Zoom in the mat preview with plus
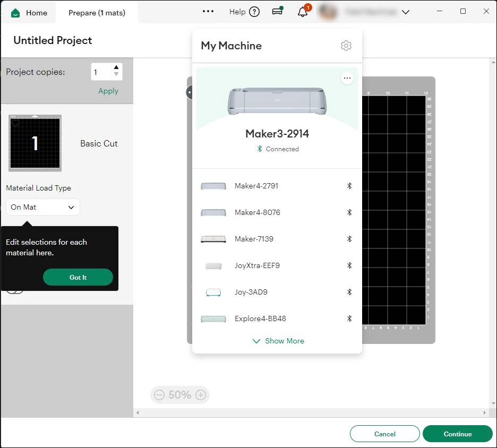Screen dimensions: 497x448 tap(201, 395)
